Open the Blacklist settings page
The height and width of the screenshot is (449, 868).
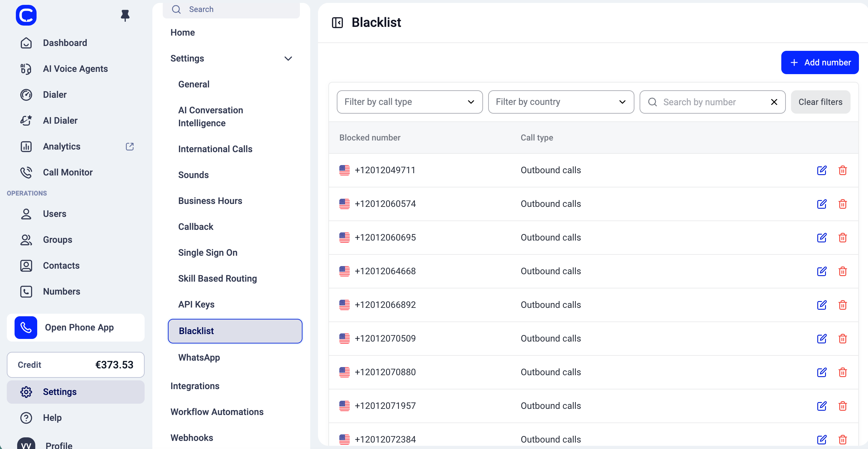[235, 331]
